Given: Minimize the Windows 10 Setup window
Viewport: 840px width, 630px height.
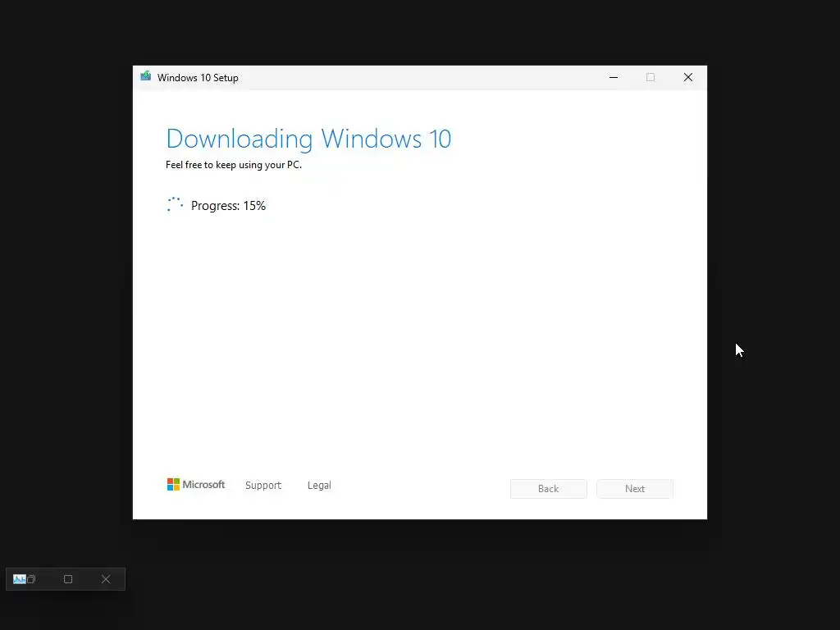Looking at the screenshot, I should [614, 78].
